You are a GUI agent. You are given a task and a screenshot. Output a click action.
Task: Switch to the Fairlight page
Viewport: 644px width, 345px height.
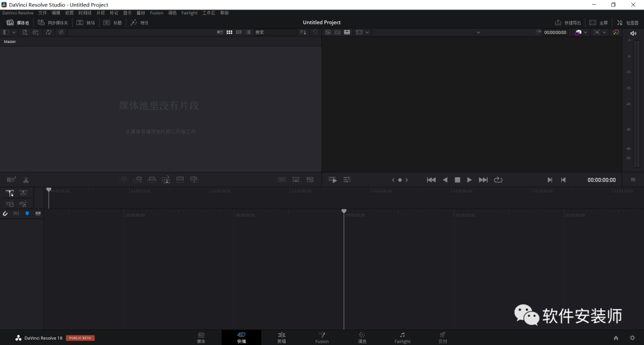tap(402, 338)
